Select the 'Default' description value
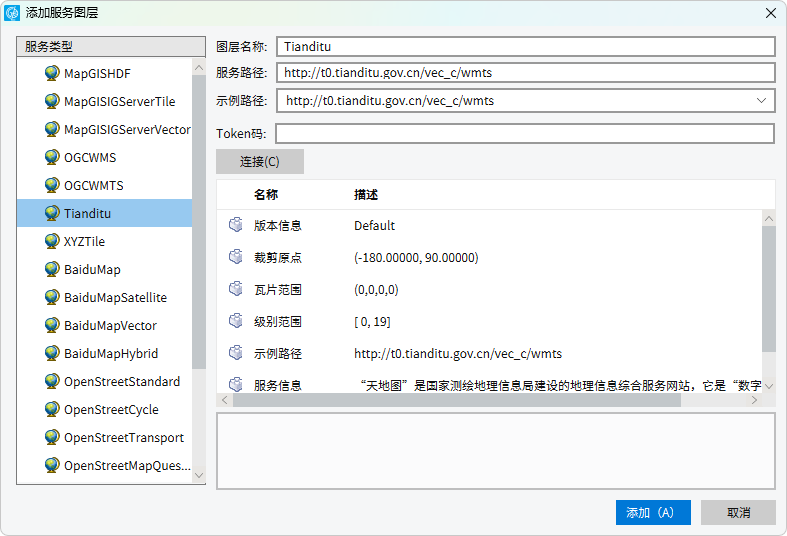This screenshot has width=787, height=536. [x=374, y=225]
